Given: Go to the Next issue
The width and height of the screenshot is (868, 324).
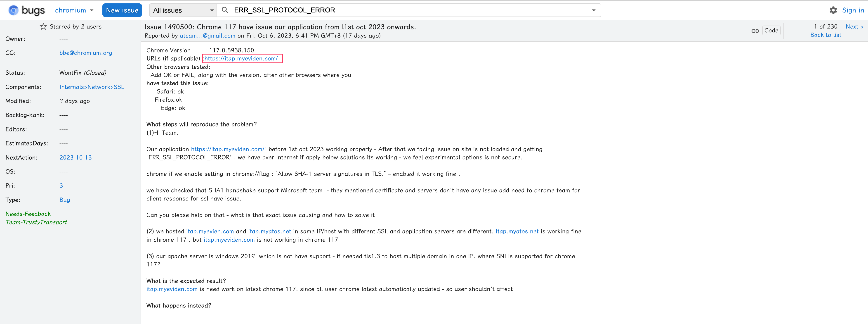Looking at the screenshot, I should [x=854, y=27].
